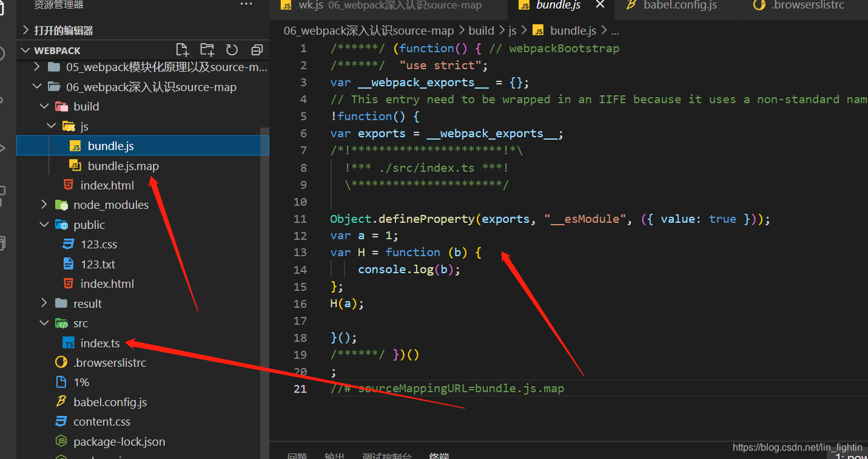This screenshot has width=868, height=459.
Task: Collapse the src folder
Action: coord(44,323)
